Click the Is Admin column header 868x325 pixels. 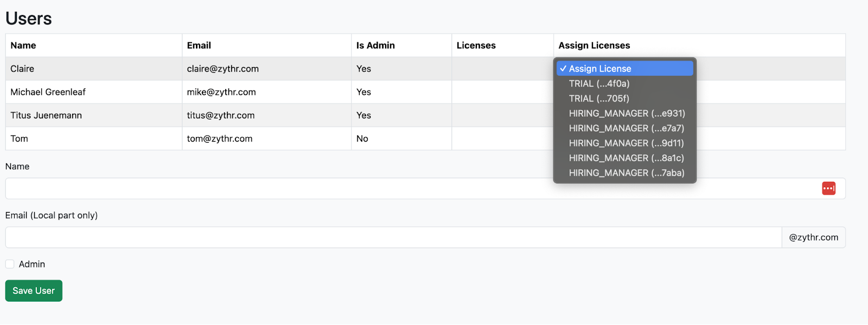pos(375,46)
